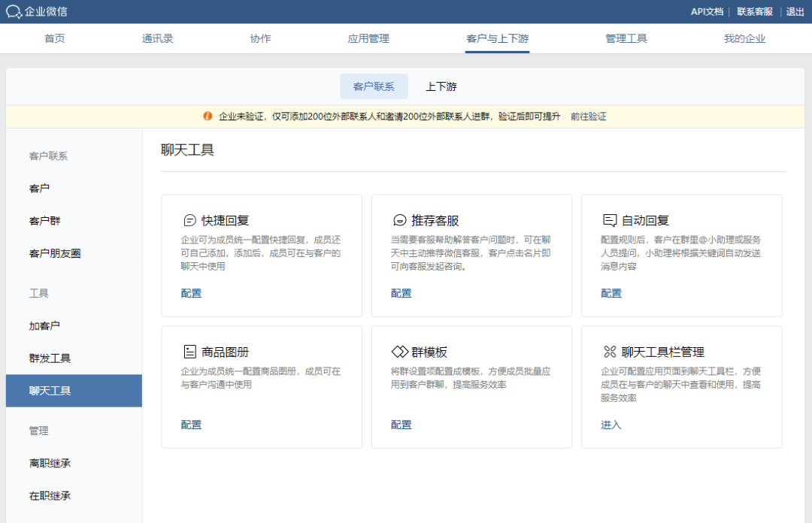This screenshot has width=812, height=523.
Task: Click the 聊天工具栏管理 grid icon
Action: 610,352
